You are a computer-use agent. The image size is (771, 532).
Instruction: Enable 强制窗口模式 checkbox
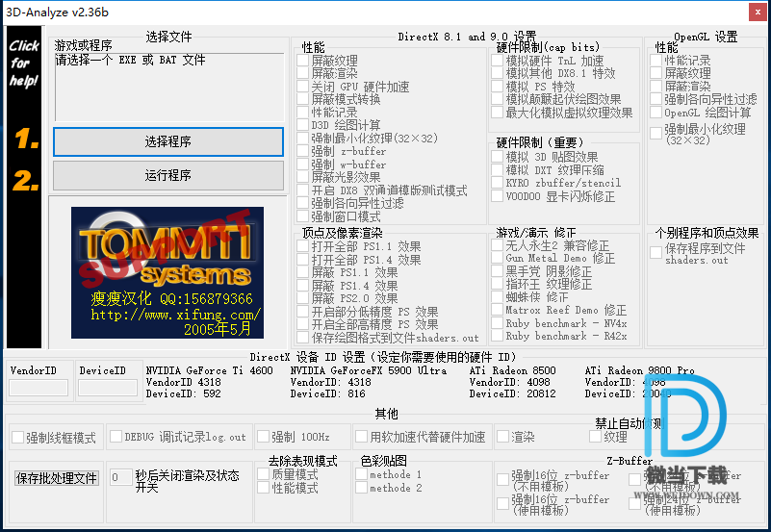[303, 216]
